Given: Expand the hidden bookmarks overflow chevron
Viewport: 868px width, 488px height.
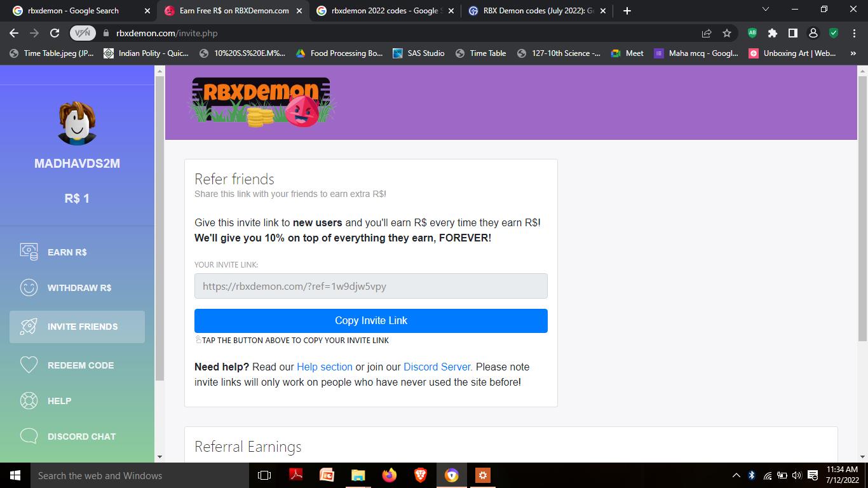Looking at the screenshot, I should [x=853, y=53].
